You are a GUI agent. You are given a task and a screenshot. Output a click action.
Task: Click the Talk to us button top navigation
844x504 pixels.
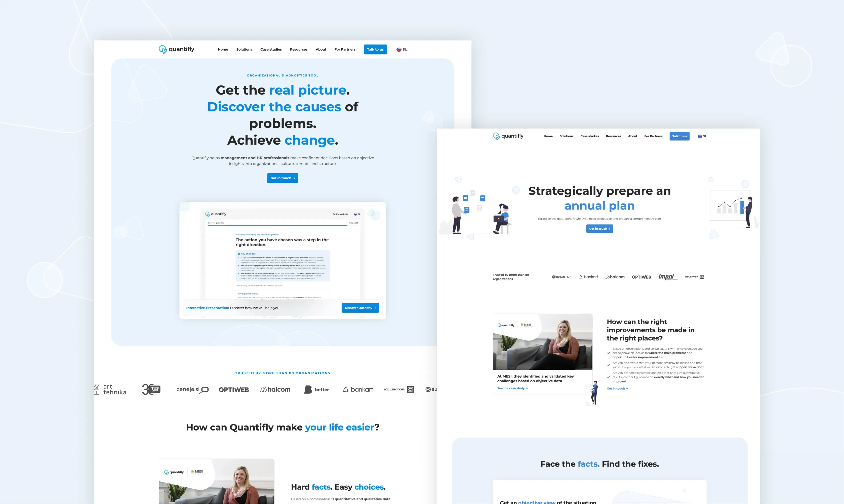[x=375, y=49]
